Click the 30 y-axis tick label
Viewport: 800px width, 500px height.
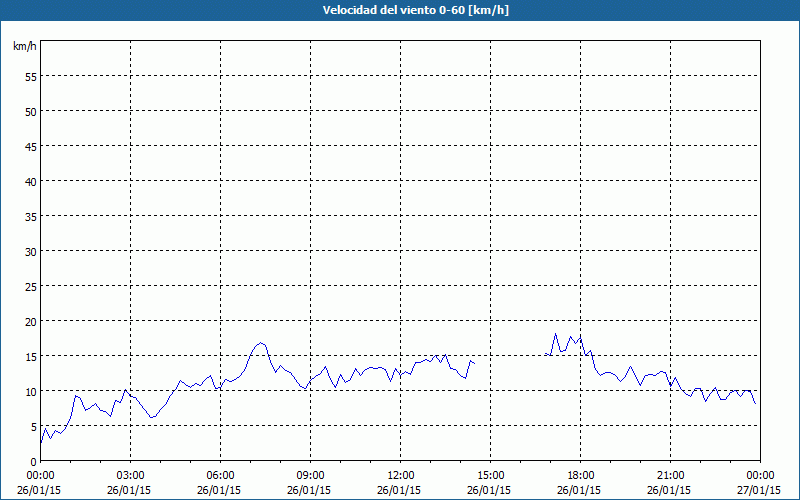30,251
